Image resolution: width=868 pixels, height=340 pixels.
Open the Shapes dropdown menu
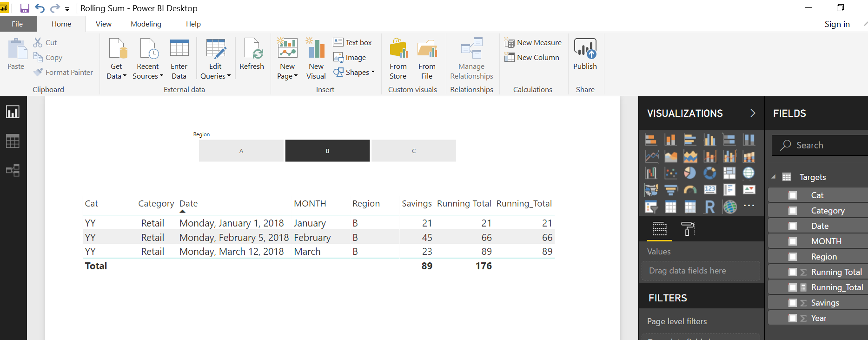tap(354, 72)
